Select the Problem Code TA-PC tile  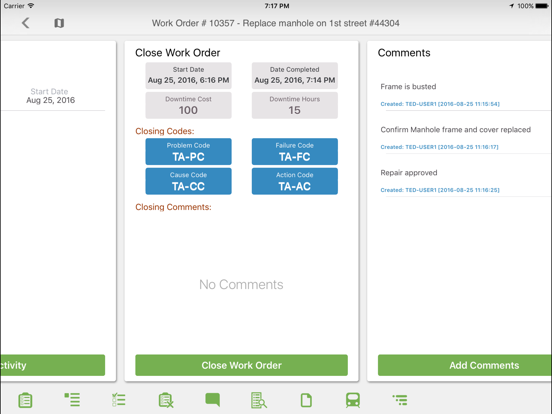coord(188,151)
